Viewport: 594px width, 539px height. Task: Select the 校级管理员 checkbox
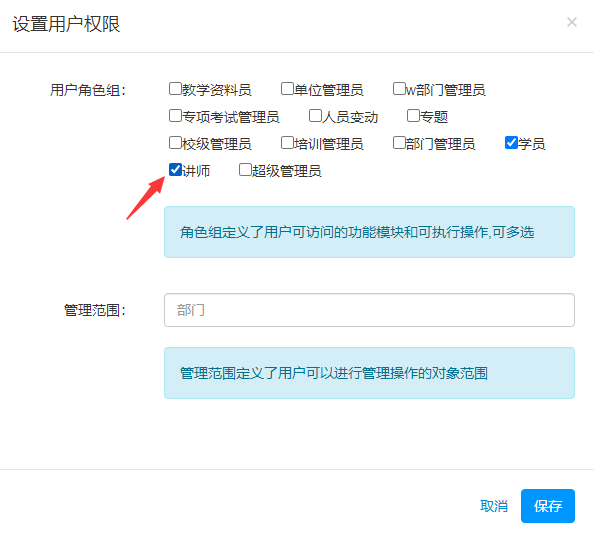click(175, 143)
